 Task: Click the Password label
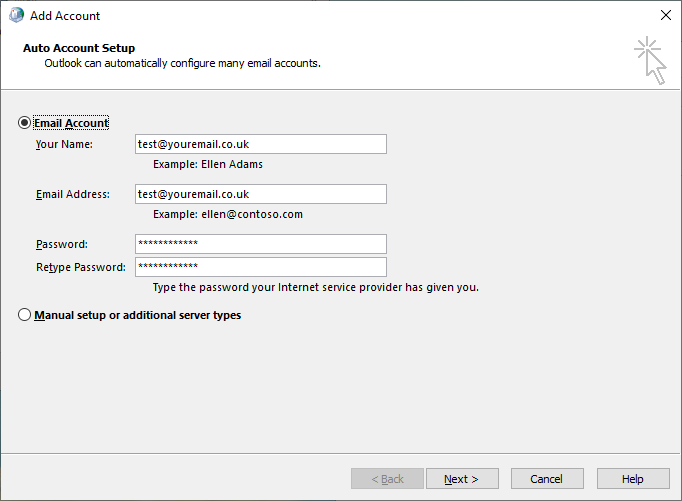tap(62, 244)
